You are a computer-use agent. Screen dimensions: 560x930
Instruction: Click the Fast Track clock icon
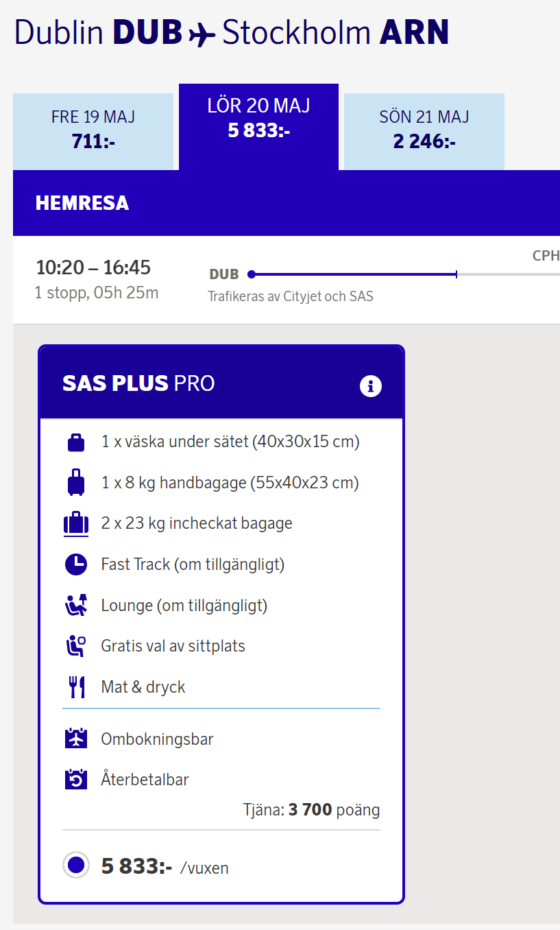76,564
